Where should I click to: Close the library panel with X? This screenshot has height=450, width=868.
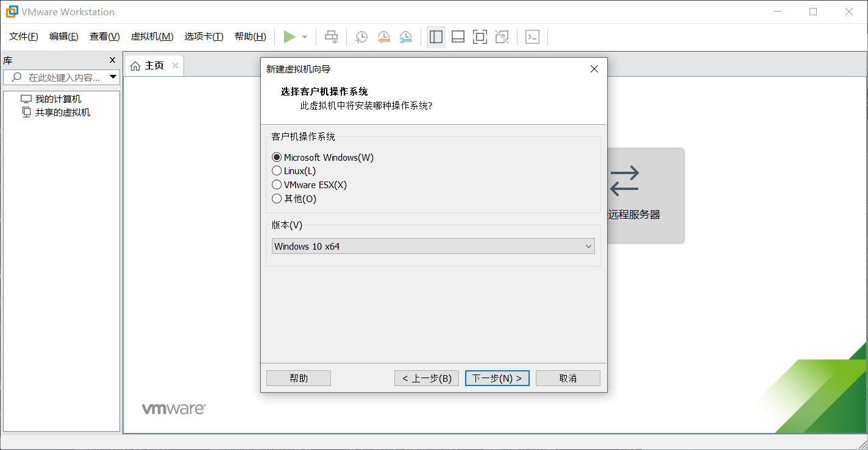[x=112, y=60]
